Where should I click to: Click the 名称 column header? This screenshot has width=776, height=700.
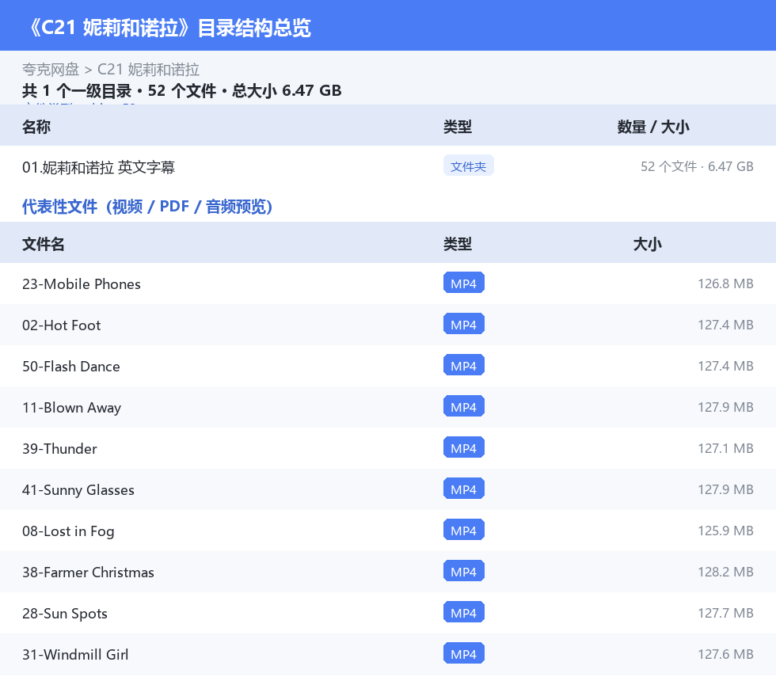(x=36, y=127)
